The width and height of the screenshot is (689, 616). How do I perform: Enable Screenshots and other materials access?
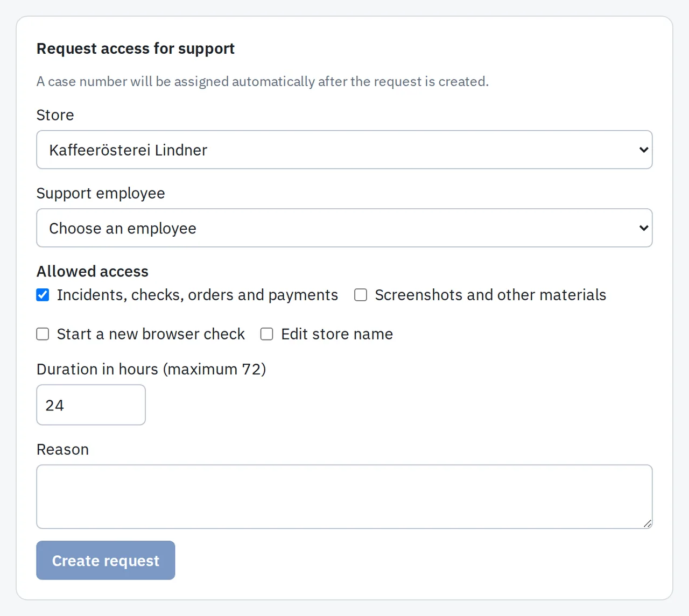[x=361, y=295]
